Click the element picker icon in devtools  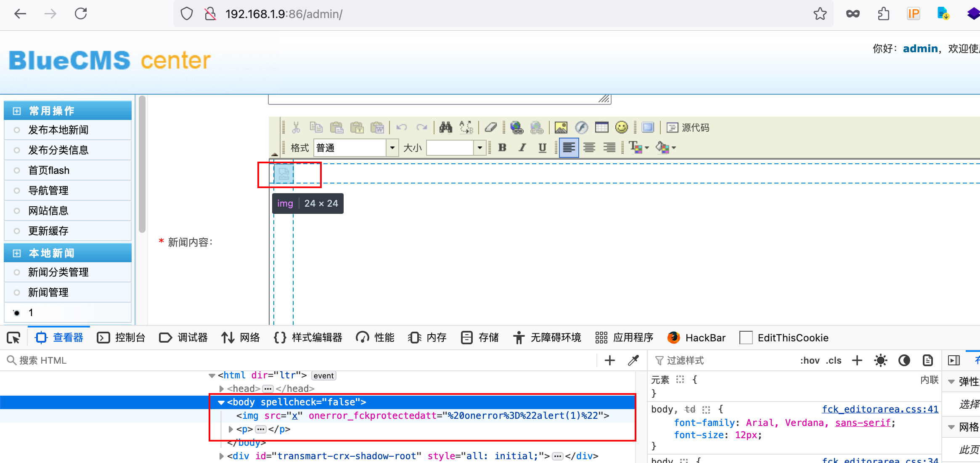coord(13,338)
